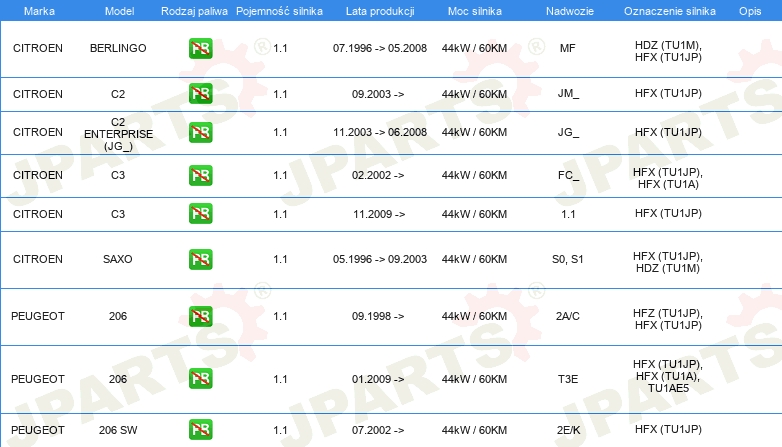Image resolution: width=782 pixels, height=447 pixels.
Task: Click the Moc silnika column header
Action: click(x=475, y=11)
